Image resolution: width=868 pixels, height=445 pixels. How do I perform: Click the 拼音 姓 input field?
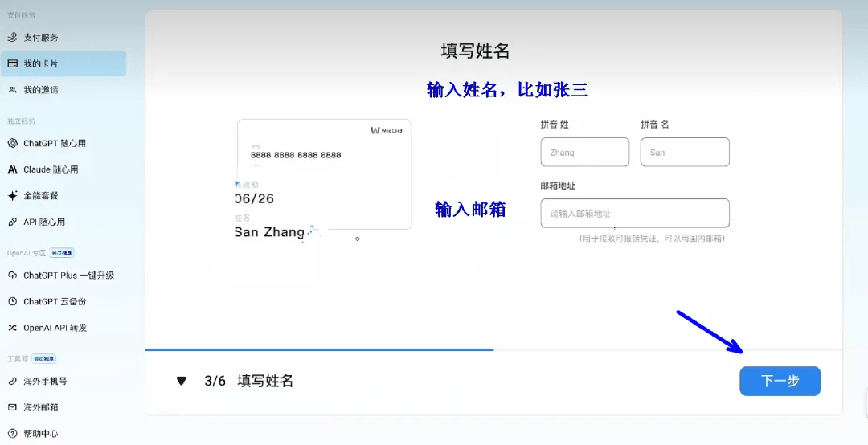(x=584, y=152)
